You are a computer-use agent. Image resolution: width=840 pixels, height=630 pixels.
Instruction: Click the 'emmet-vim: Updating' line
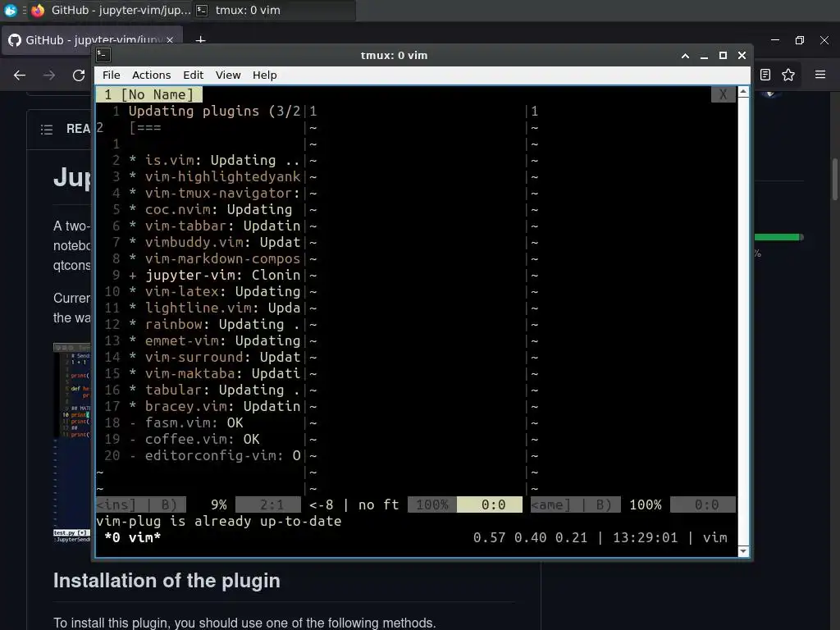click(x=214, y=340)
